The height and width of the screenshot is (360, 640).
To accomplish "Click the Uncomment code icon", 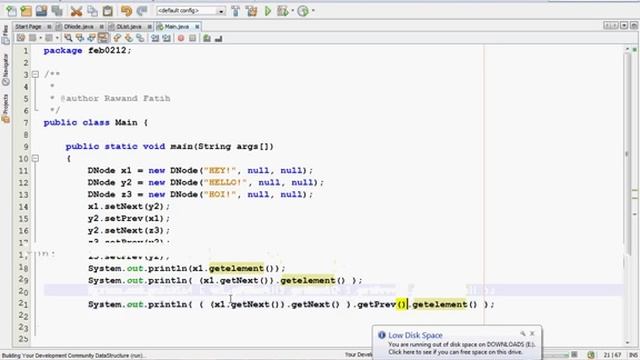I will coord(218,38).
